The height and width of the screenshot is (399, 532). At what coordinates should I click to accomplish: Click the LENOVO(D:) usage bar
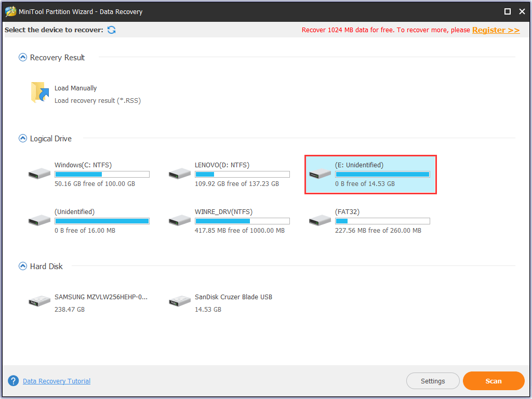click(x=242, y=175)
